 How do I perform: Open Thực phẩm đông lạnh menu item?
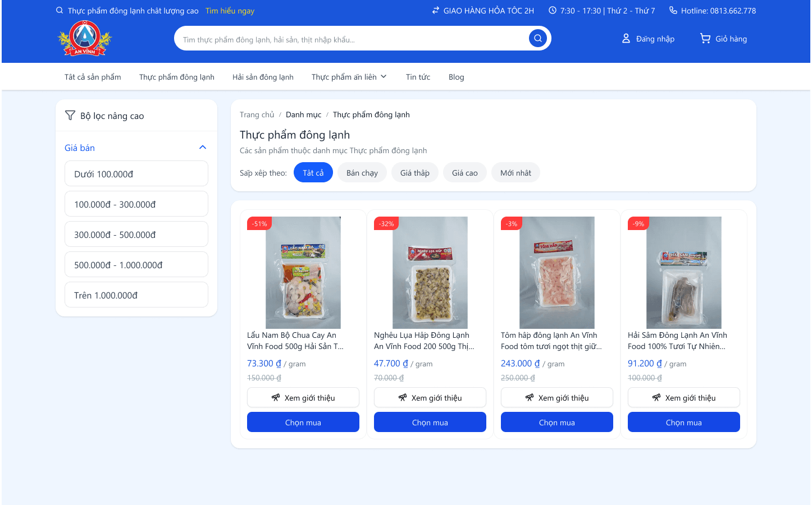(x=177, y=77)
